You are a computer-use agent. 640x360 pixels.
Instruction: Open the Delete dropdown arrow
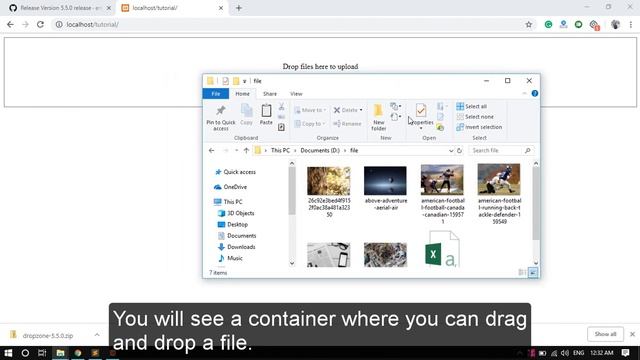coord(361,110)
